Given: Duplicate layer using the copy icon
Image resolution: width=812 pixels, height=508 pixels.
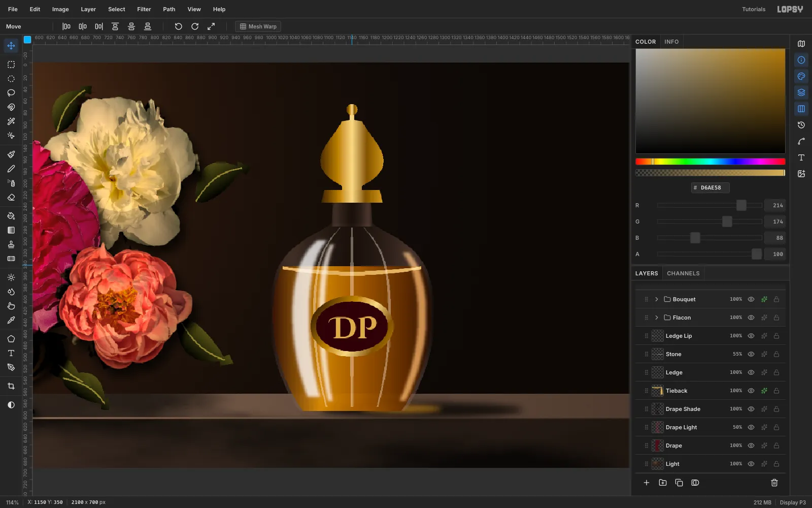Looking at the screenshot, I should point(679,483).
